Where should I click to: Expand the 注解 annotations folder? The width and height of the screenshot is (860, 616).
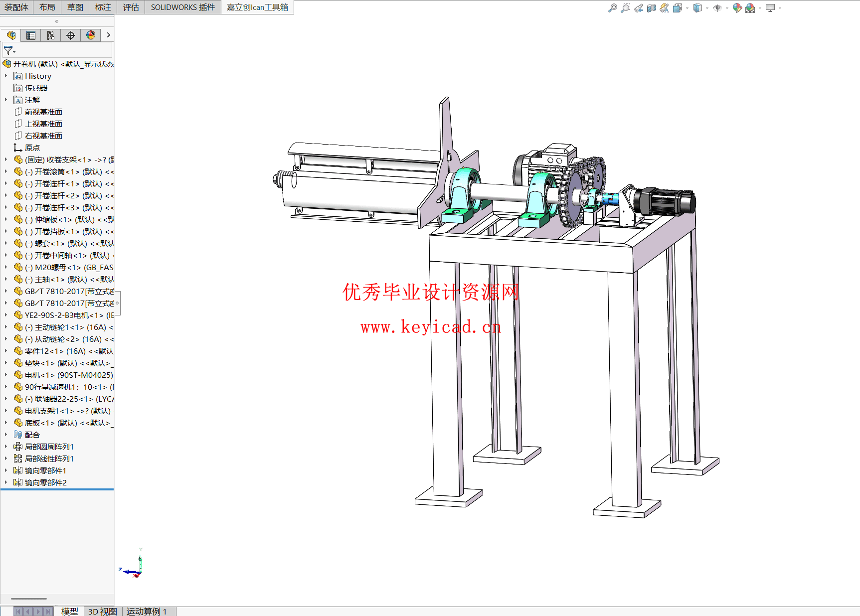pos(6,100)
